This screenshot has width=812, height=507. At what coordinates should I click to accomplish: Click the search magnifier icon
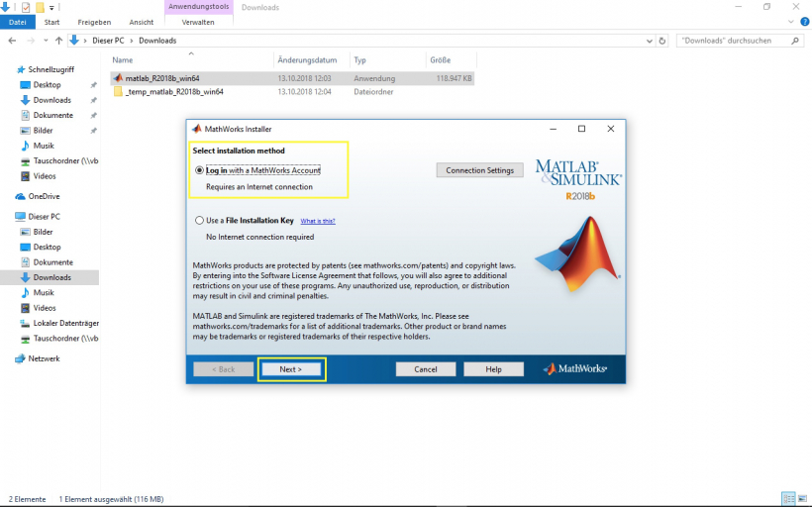[x=795, y=41]
